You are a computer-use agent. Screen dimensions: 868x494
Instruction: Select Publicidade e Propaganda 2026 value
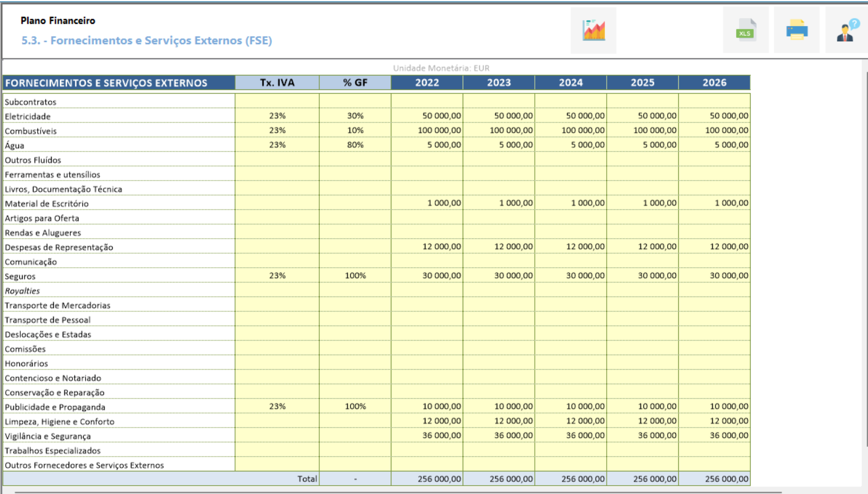(x=715, y=406)
